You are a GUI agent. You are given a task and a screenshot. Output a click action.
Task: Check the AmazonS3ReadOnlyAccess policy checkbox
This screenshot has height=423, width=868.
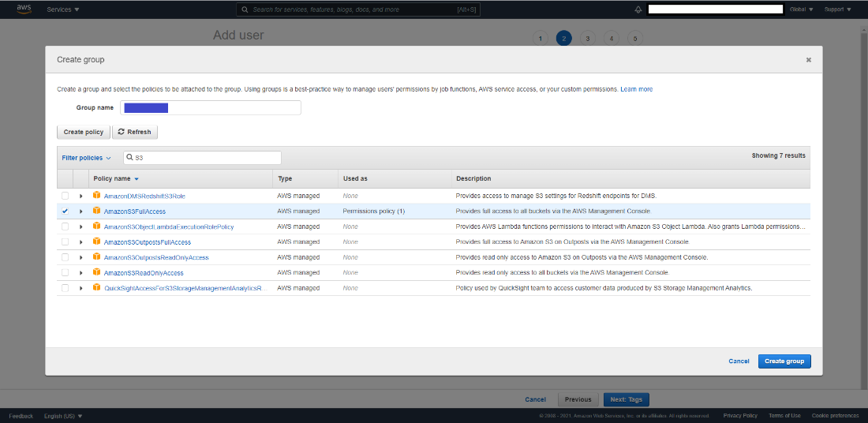click(65, 273)
